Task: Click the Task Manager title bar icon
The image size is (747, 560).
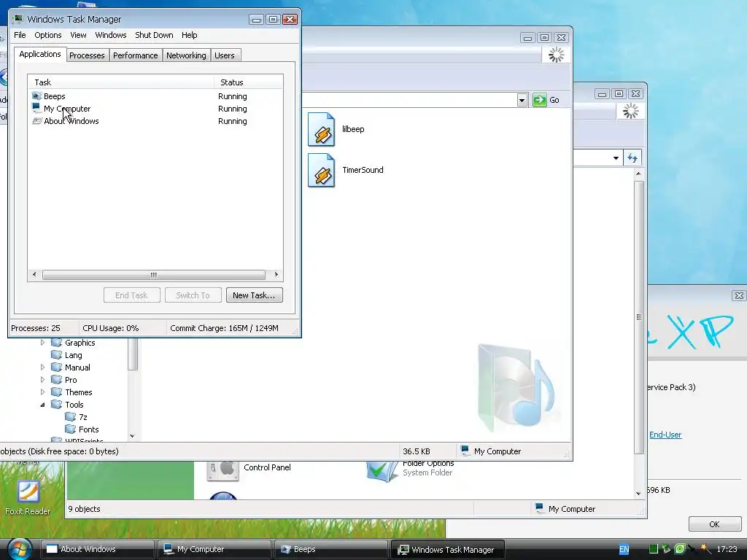Action: [18, 19]
